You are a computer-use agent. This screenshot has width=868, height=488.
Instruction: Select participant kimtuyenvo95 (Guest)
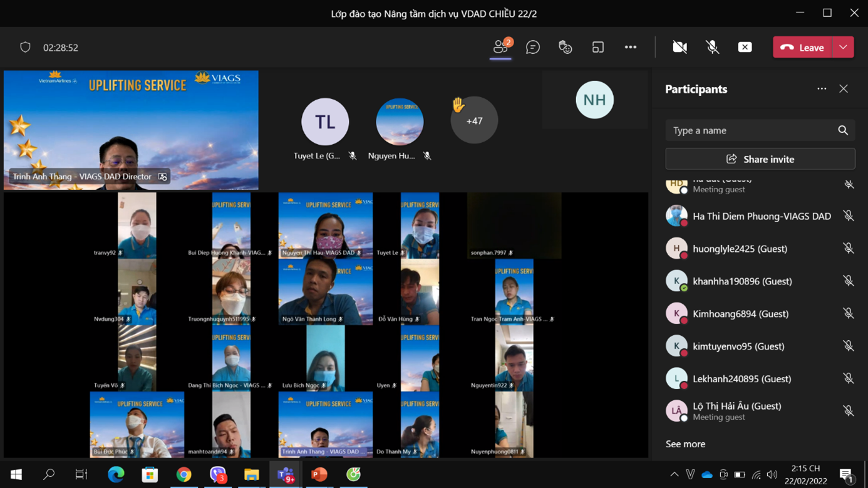point(760,346)
